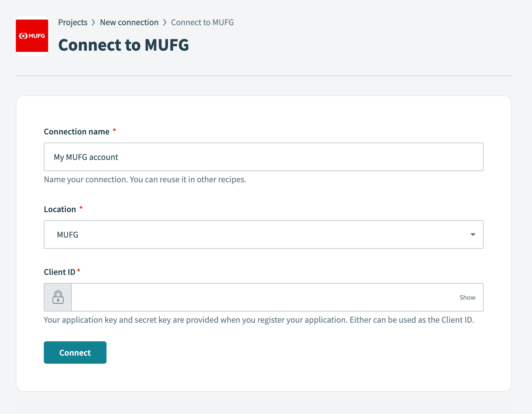
Task: Click the Connect to MUFG page heading
Action: click(124, 45)
